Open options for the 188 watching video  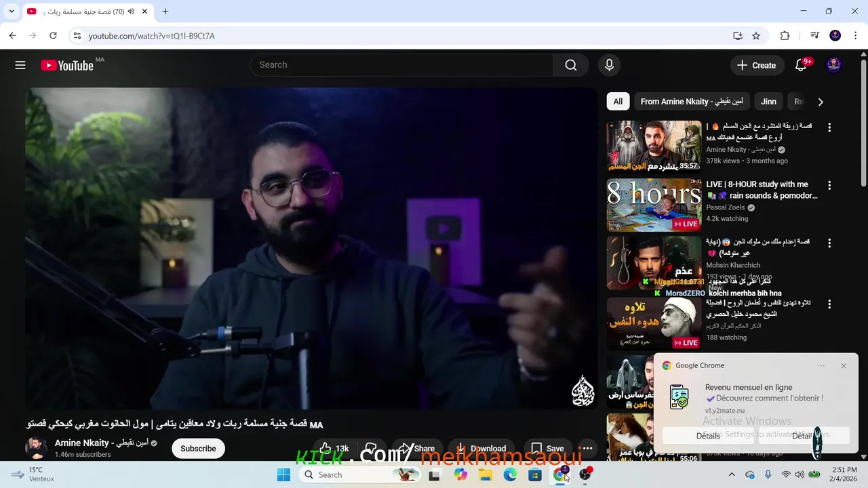click(x=829, y=304)
